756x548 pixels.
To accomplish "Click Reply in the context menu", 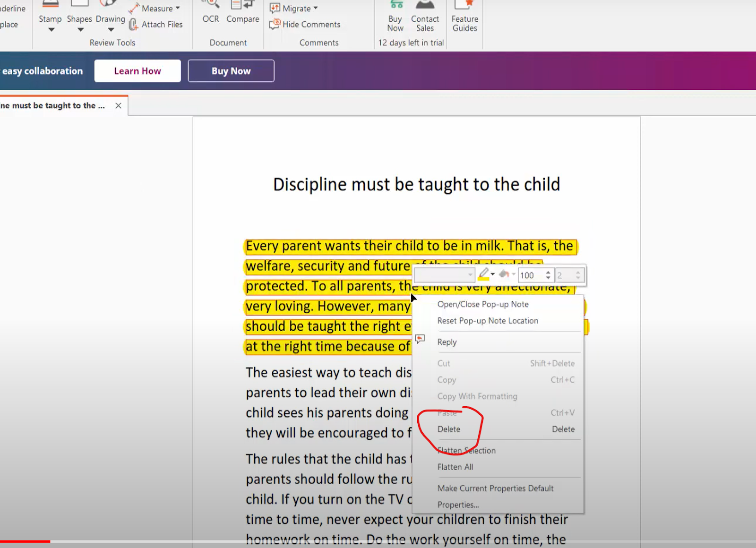I will (x=447, y=342).
